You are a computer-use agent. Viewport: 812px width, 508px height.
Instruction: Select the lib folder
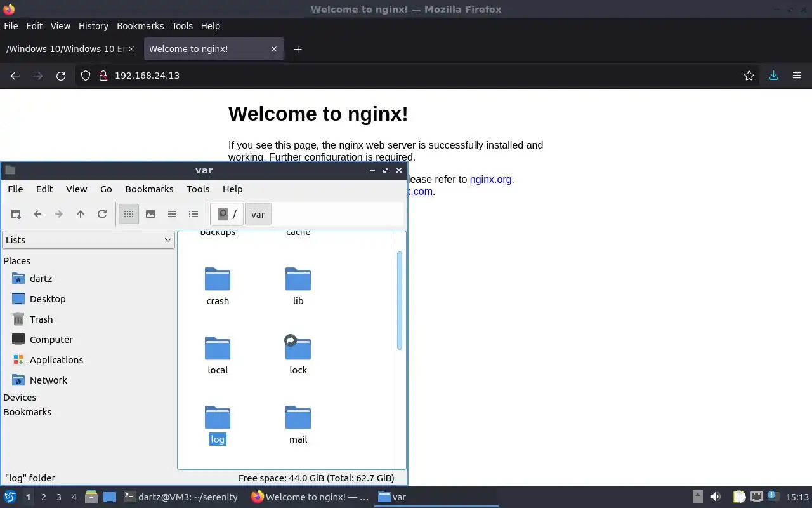pyautogui.click(x=298, y=286)
